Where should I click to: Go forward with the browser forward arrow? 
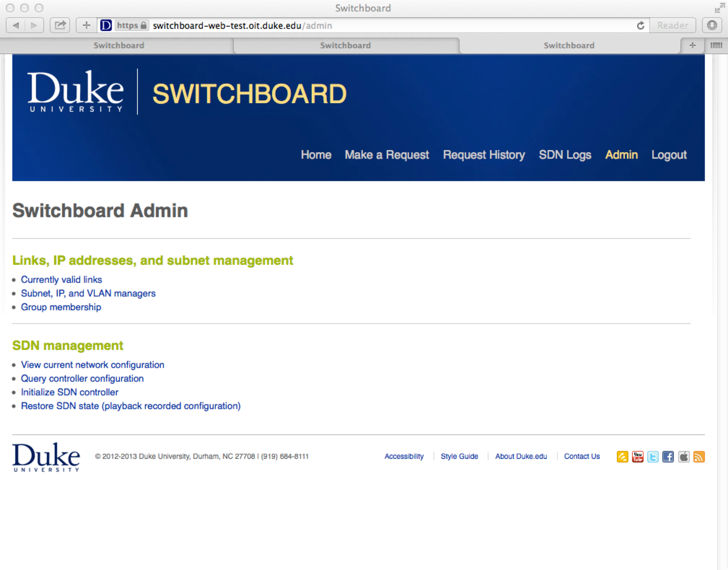click(x=34, y=25)
